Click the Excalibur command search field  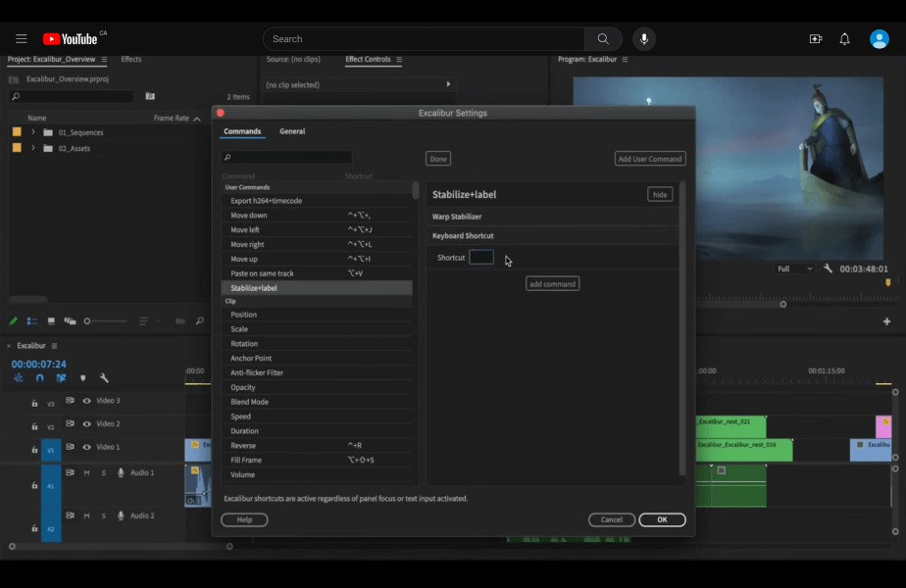286,157
